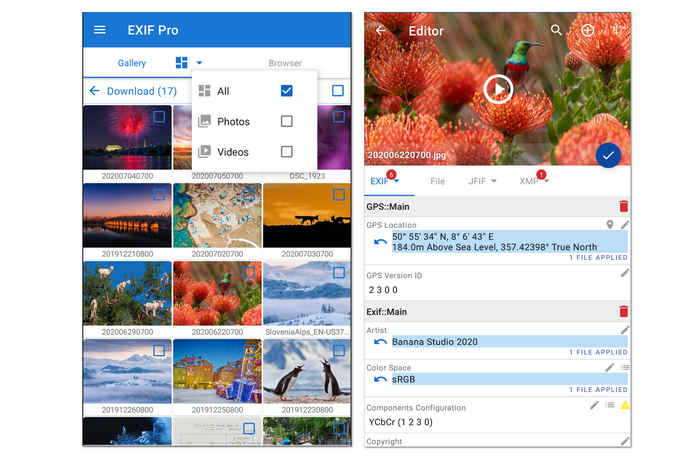Switch to the File tab
Image resolution: width=700 pixels, height=459 pixels.
(438, 181)
